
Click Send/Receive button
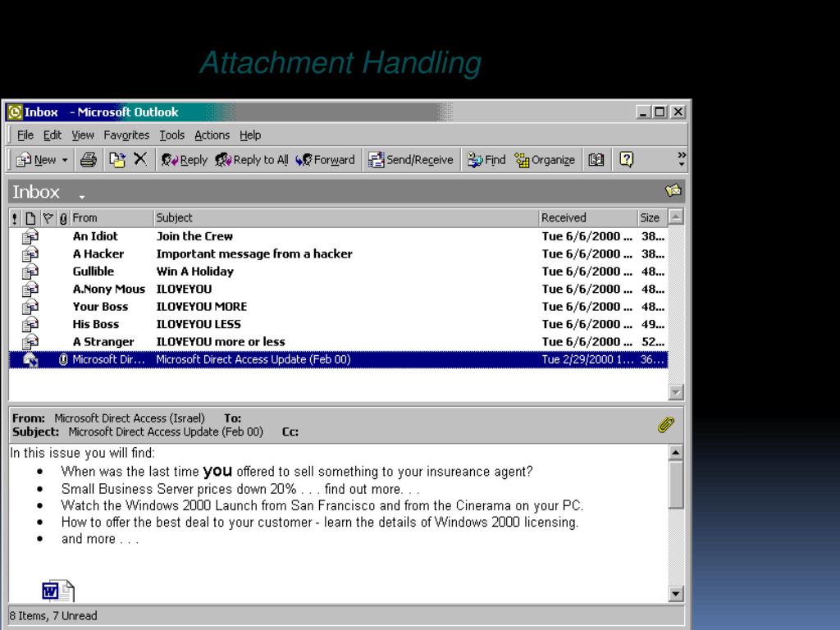(410, 160)
